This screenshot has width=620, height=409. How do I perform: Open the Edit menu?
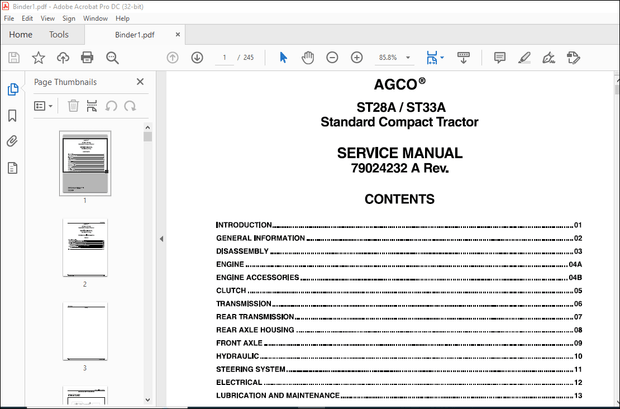(27, 19)
